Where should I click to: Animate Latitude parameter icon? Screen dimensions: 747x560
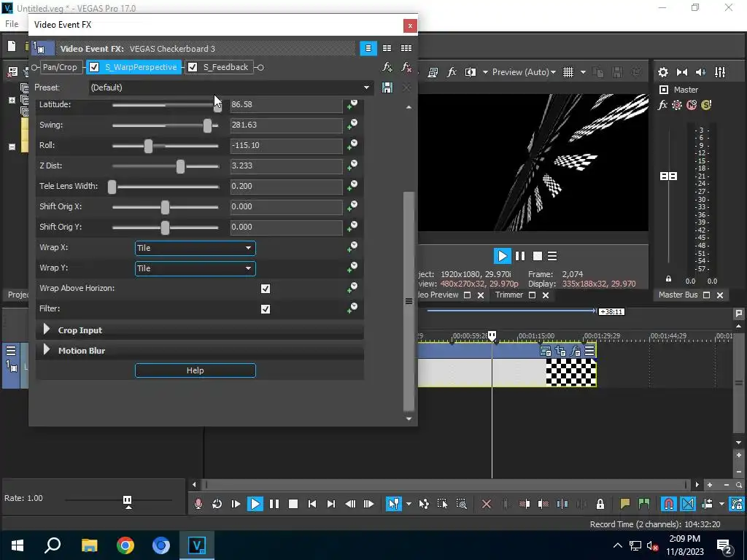(x=352, y=104)
